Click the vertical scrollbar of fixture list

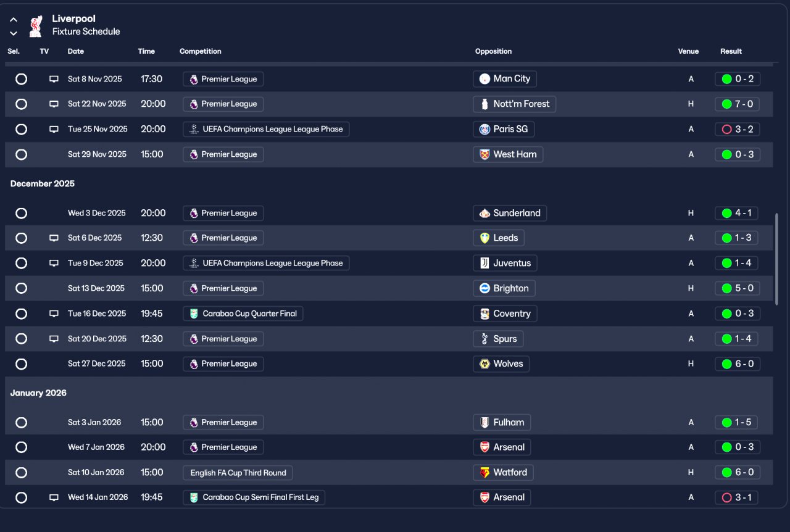(x=776, y=259)
